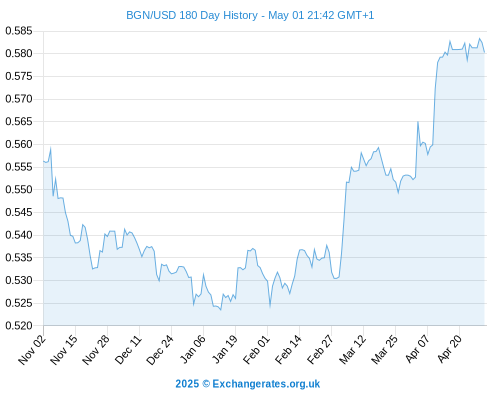The image size is (495, 400).
Task: Select the Apr 20 x-axis date label
Action: (x=449, y=350)
